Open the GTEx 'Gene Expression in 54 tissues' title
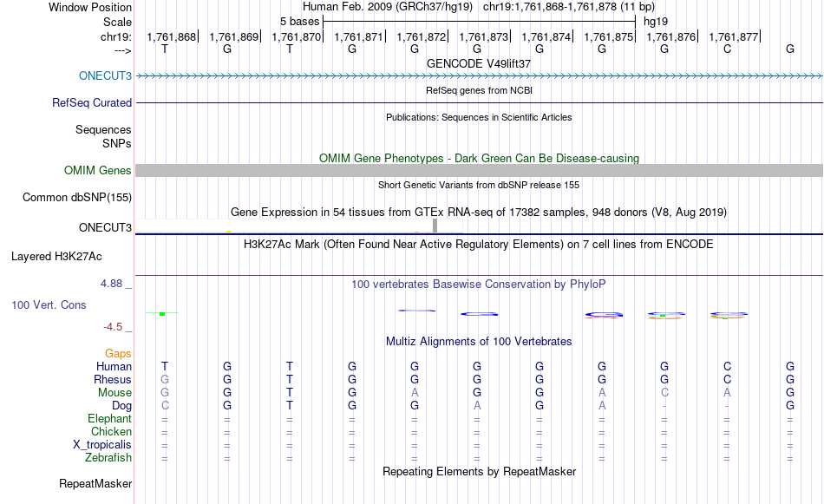The height and width of the screenshot is (504, 824). 479,213
